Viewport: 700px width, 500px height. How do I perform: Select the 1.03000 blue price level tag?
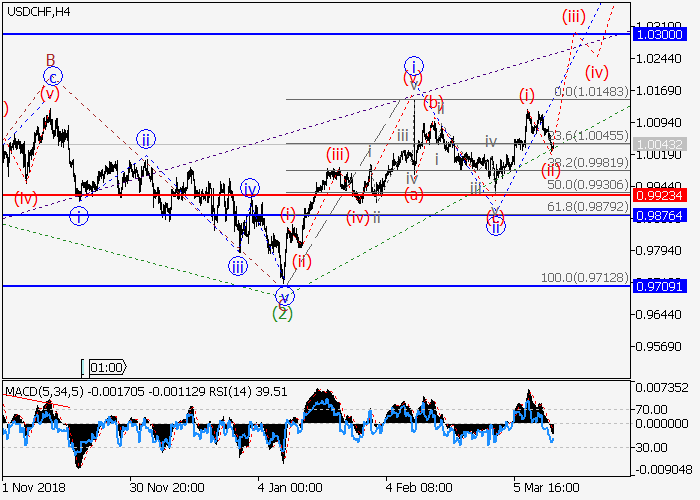(664, 34)
